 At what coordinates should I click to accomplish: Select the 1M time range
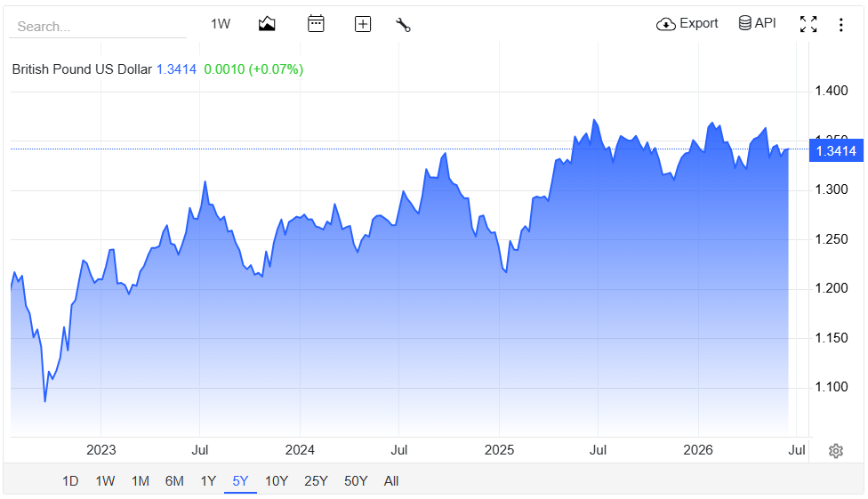(x=140, y=480)
